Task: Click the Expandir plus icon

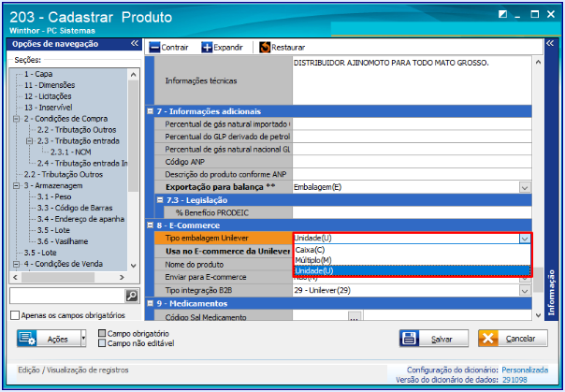Action: 207,47
